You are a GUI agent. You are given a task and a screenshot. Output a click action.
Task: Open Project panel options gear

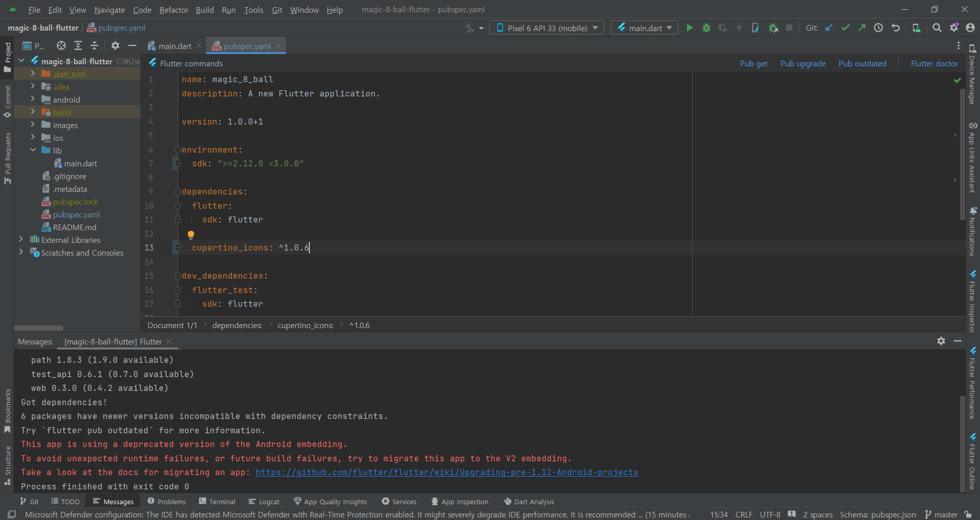point(115,45)
